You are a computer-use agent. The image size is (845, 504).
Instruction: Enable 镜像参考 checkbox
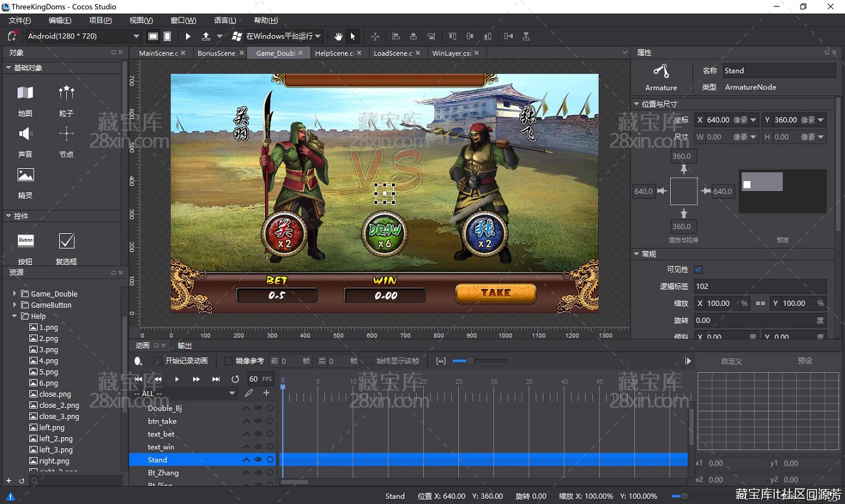(x=228, y=361)
